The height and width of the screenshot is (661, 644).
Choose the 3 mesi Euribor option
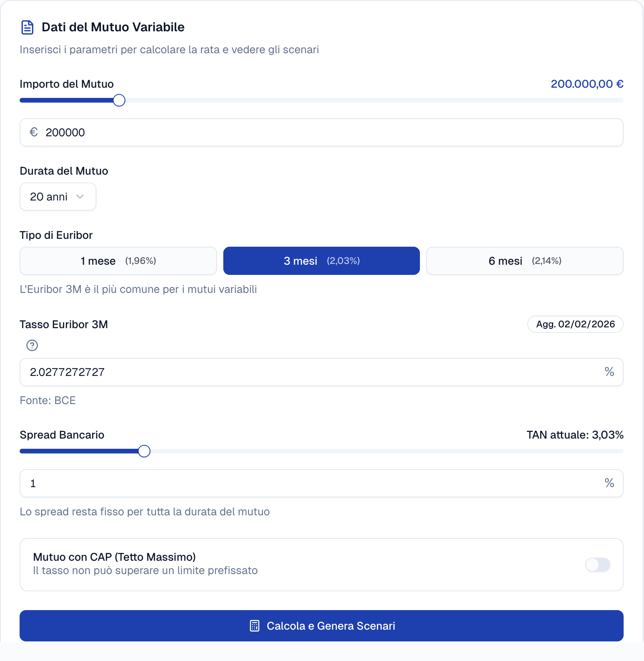coord(321,261)
